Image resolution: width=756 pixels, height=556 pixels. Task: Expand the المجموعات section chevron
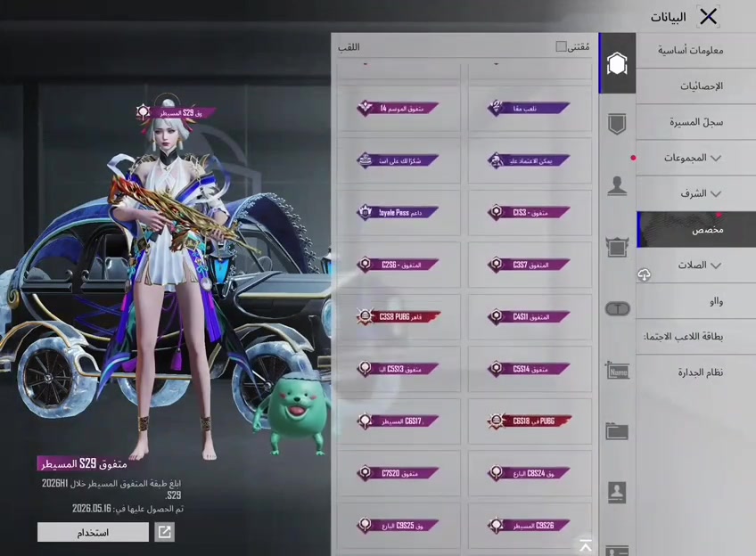click(716, 158)
